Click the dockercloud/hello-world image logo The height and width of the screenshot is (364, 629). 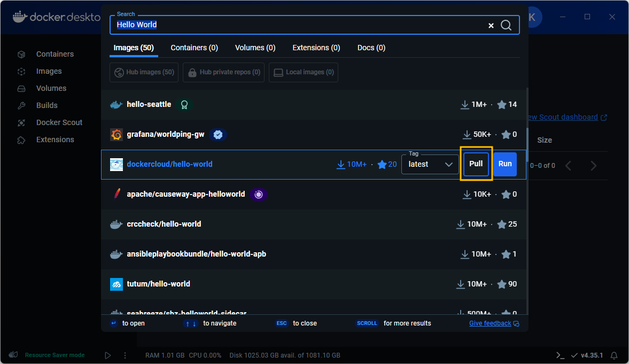117,165
